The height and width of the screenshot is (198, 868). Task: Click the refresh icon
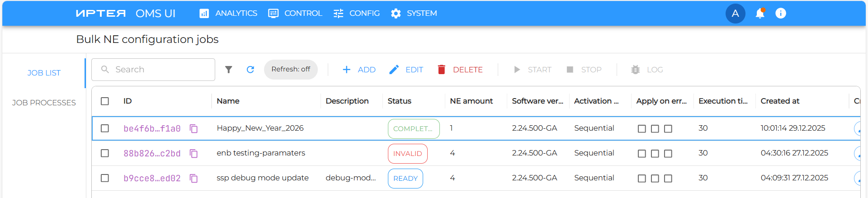coord(250,70)
